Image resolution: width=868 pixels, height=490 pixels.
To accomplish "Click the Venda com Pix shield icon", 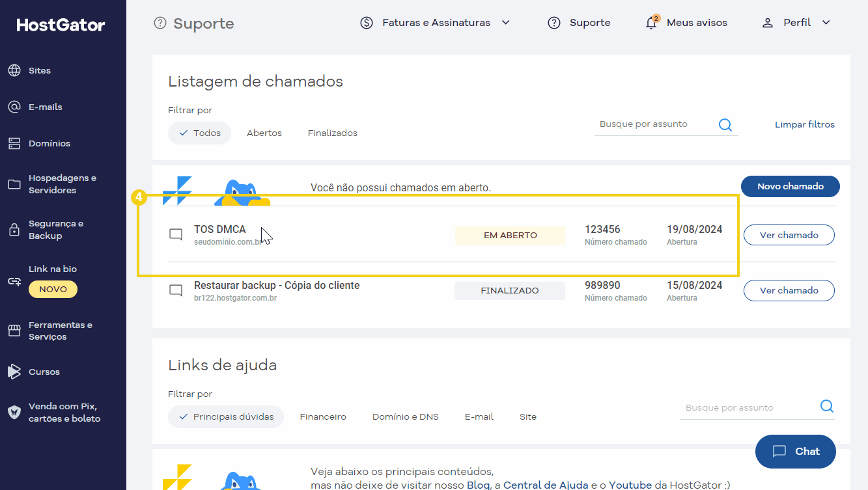I will pyautogui.click(x=14, y=412).
